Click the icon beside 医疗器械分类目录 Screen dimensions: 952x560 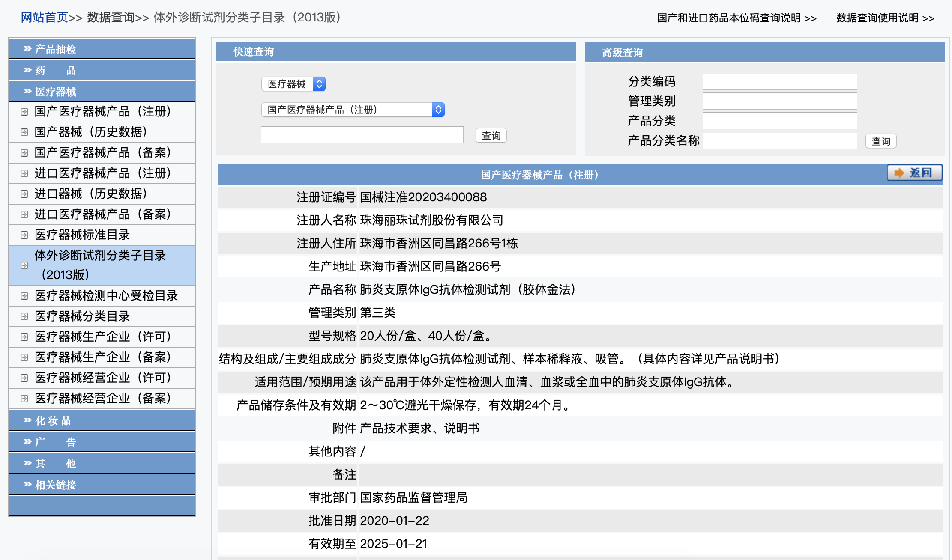pos(24,316)
